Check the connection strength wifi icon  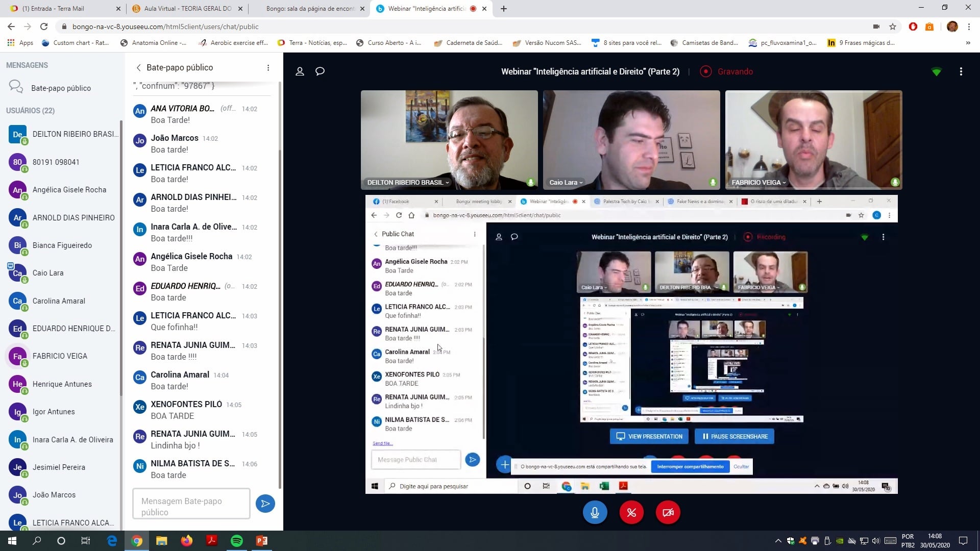(936, 71)
